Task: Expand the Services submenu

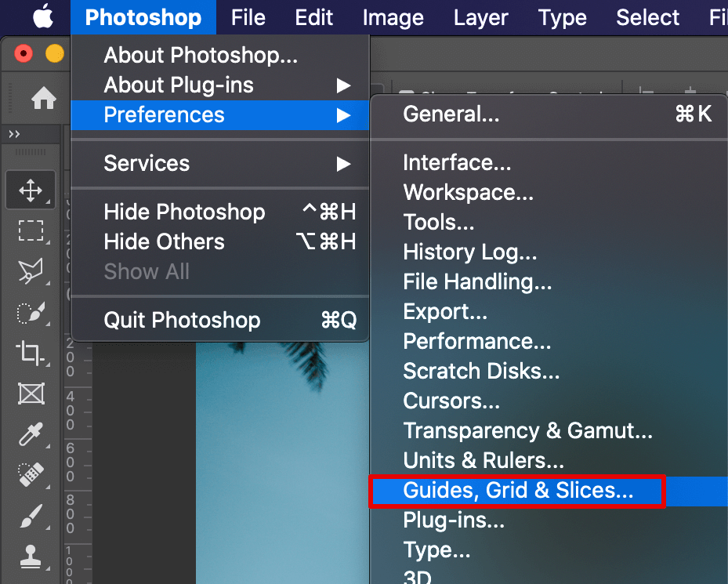Action: click(x=219, y=163)
